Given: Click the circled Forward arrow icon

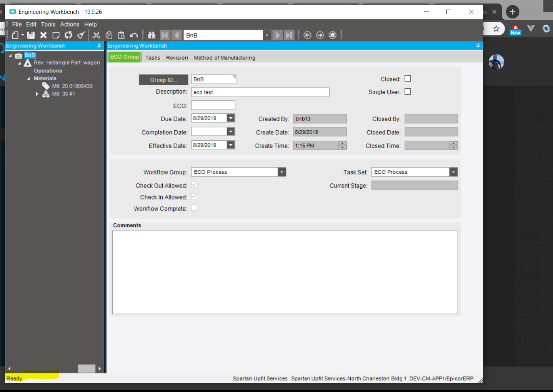Looking at the screenshot, I should tap(320, 35).
